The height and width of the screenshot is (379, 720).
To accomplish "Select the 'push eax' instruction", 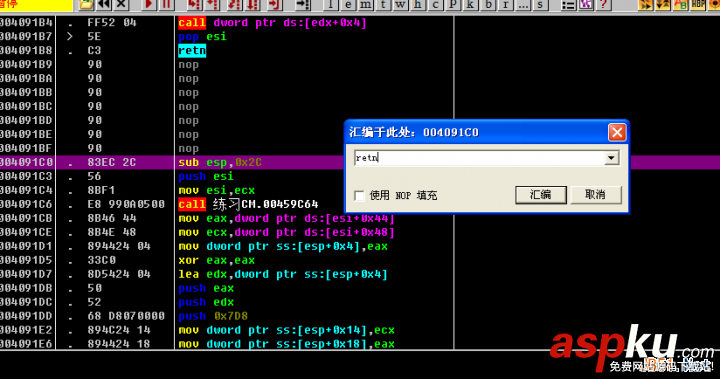I will 206,288.
